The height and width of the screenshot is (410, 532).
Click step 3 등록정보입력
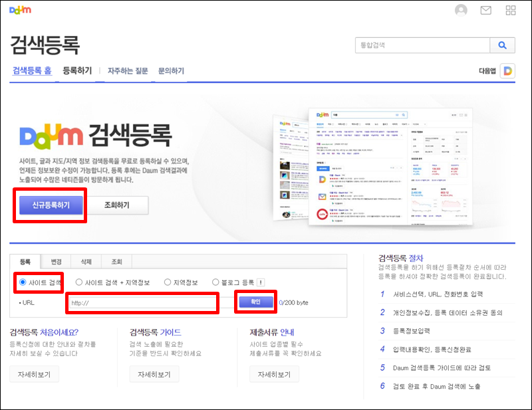pyautogui.click(x=411, y=331)
